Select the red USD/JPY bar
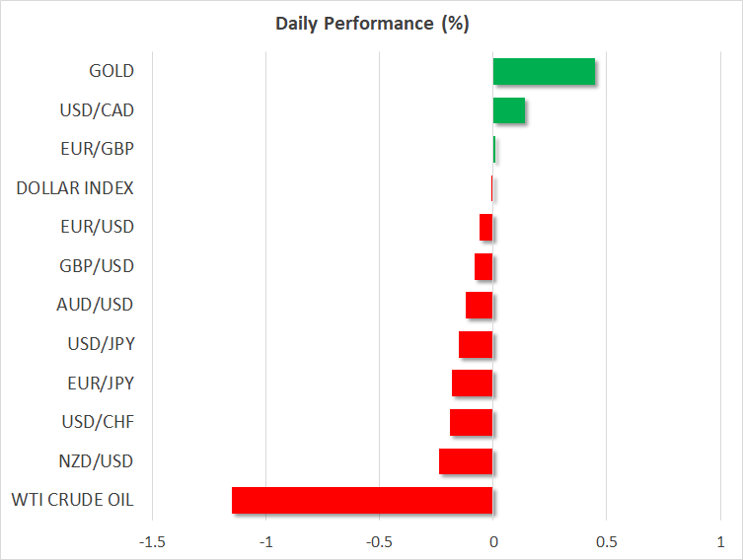This screenshot has width=743, height=560. (476, 344)
